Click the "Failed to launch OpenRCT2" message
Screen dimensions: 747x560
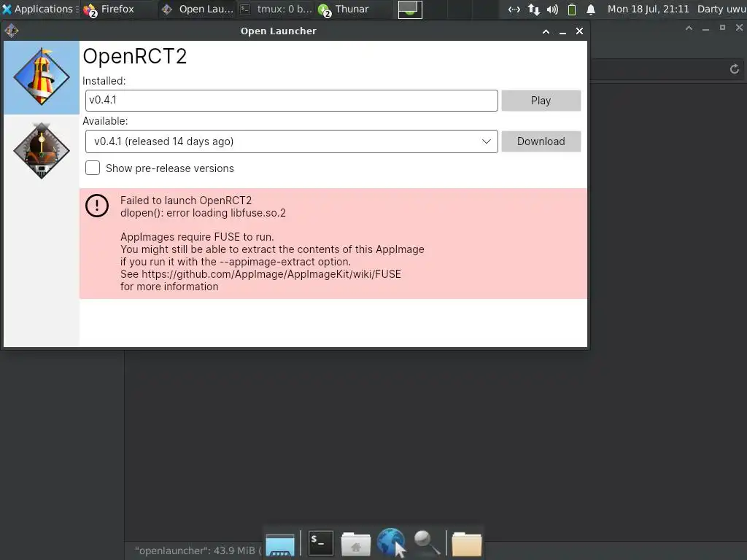click(186, 201)
